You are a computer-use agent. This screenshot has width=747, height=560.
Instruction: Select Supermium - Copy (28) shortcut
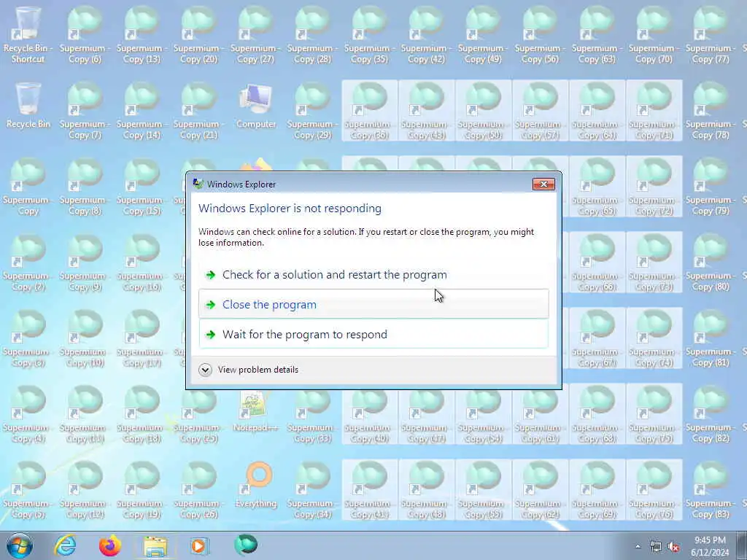pyautogui.click(x=312, y=35)
